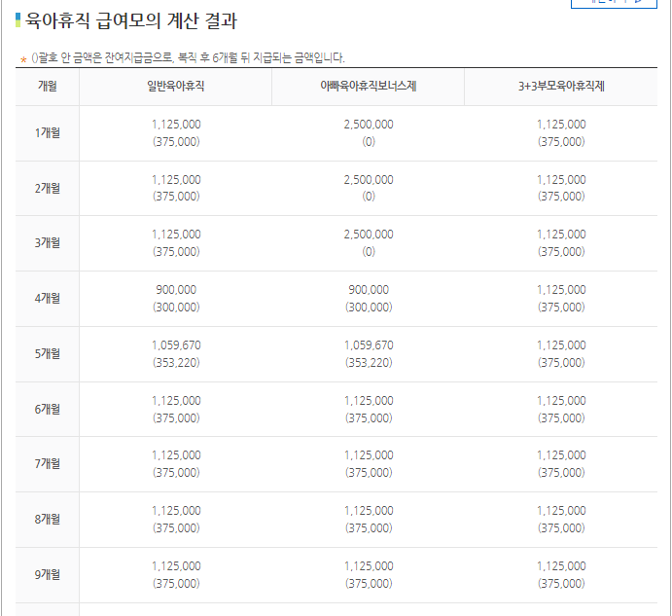This screenshot has width=672, height=616.
Task: Click 2,500,000 in the 3개월 row
Action: [369, 235]
